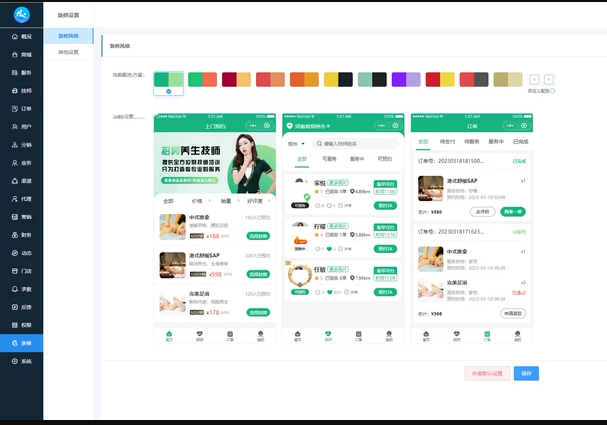Screen dimensions: 607x425
Task: Click the capsule more-dots icon on 上门预约 header
Action: click(x=253, y=125)
